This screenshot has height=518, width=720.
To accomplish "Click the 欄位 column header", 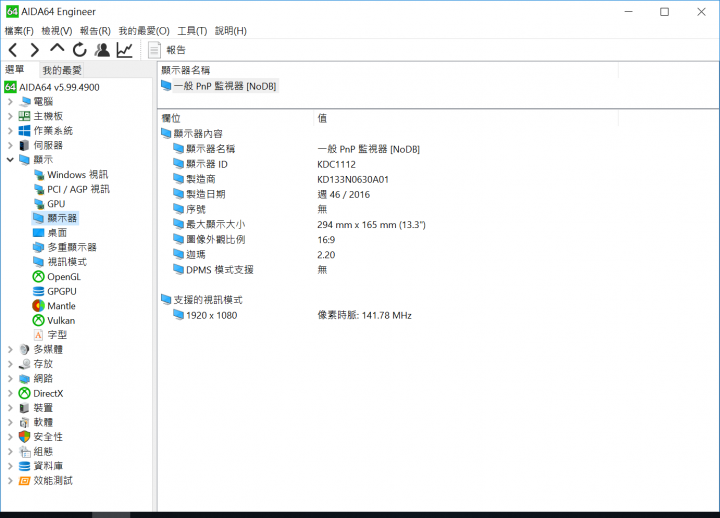I will pyautogui.click(x=236, y=118).
